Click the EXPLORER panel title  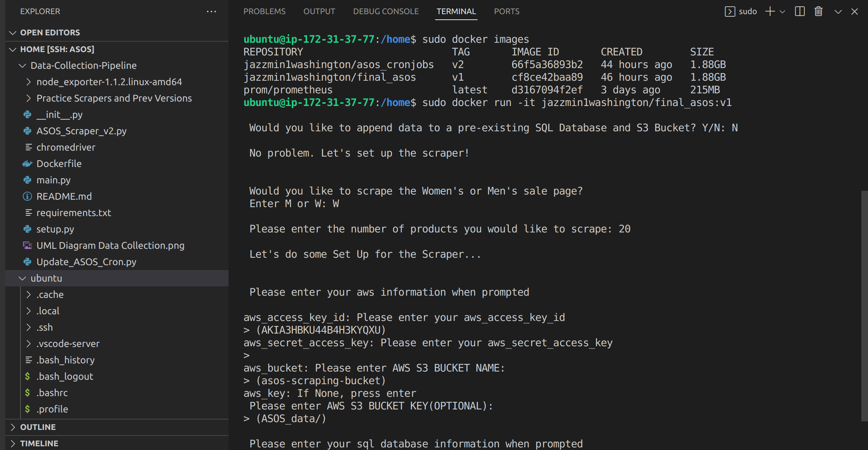click(x=40, y=12)
